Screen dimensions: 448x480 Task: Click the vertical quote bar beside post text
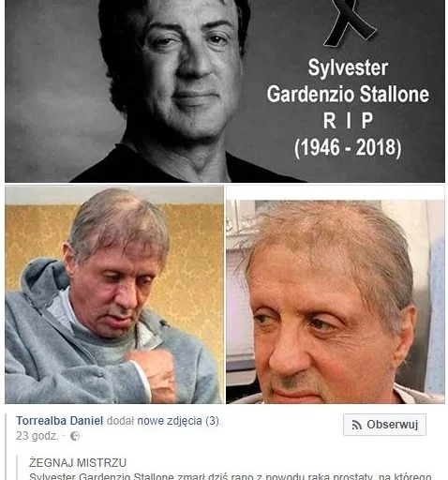18,468
